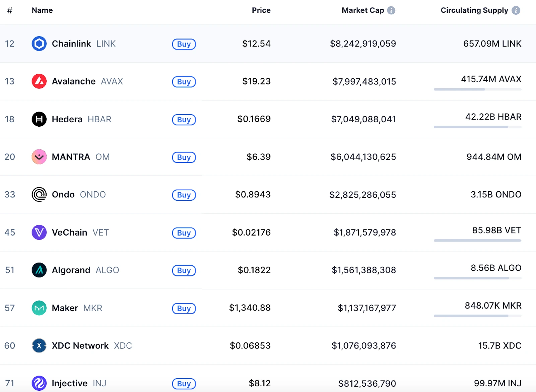Select supply value 657.09M LINK
This screenshot has width=536, height=392.
[x=492, y=44]
